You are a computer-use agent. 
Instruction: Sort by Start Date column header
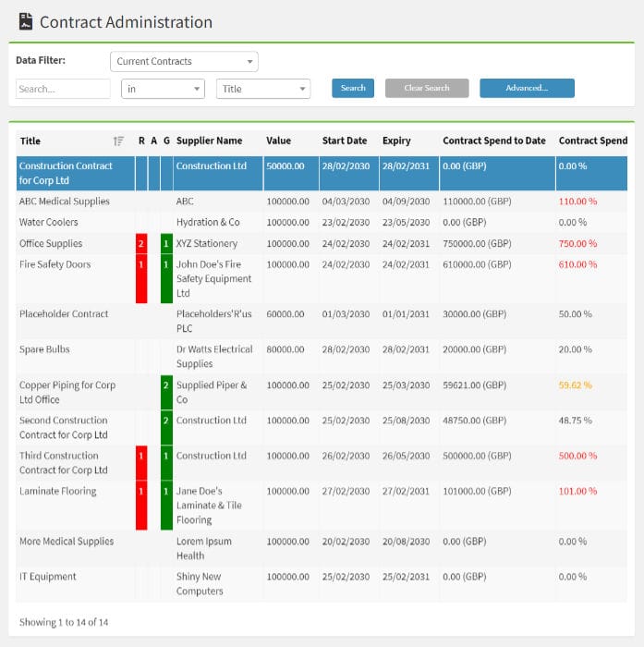(x=344, y=141)
